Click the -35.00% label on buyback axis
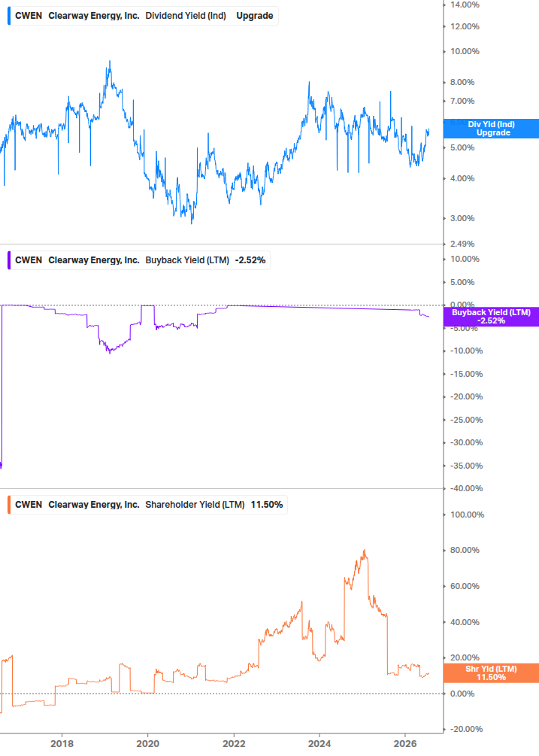 click(466, 466)
